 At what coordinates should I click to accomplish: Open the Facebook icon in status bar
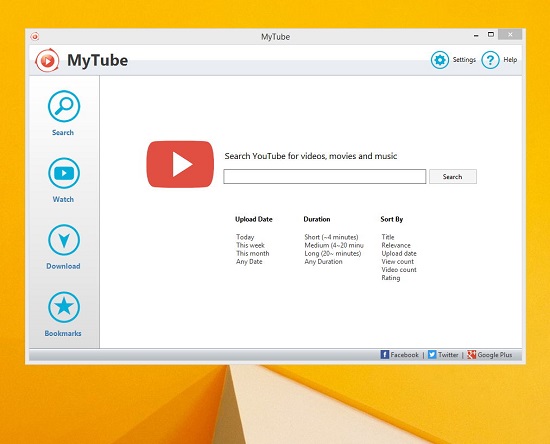(384, 355)
